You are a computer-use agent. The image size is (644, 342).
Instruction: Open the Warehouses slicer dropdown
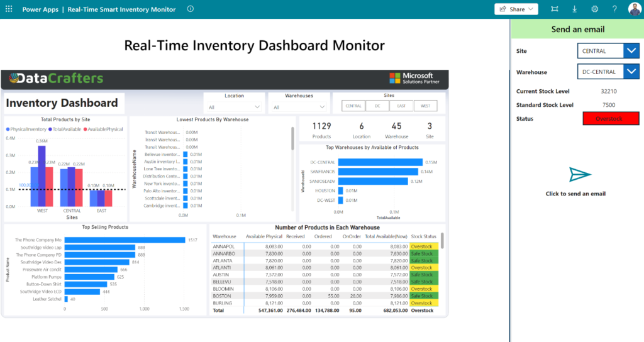299,107
